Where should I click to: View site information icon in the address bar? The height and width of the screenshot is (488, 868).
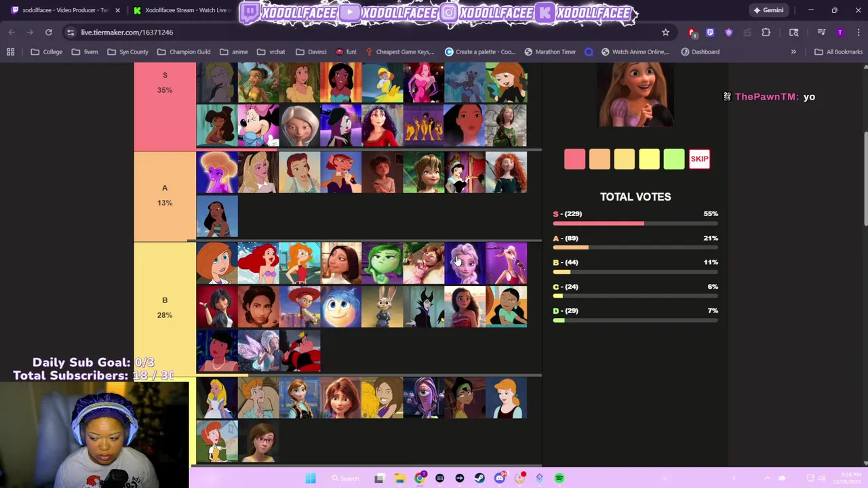[x=71, y=33]
